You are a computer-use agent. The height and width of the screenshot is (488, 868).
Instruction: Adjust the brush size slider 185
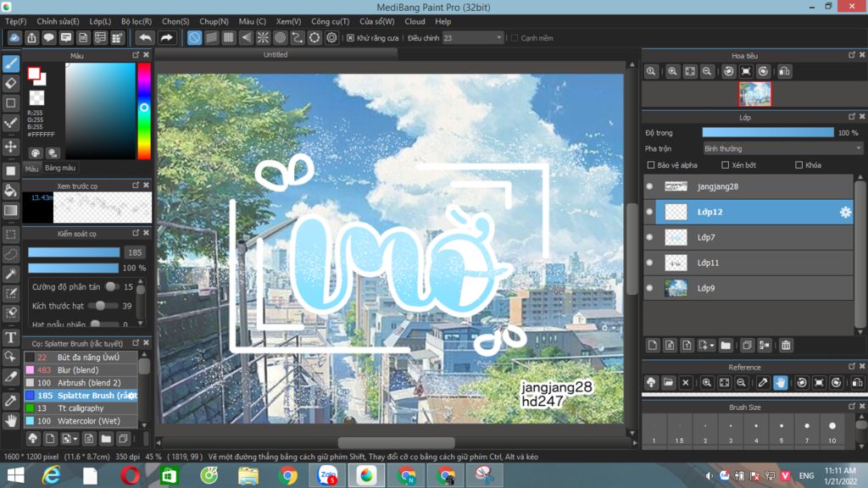point(74,252)
